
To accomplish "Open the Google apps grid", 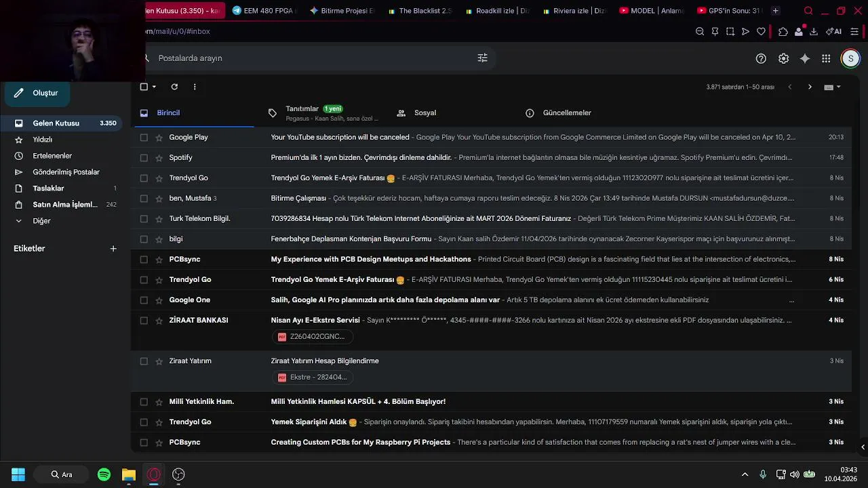I will (x=826, y=59).
